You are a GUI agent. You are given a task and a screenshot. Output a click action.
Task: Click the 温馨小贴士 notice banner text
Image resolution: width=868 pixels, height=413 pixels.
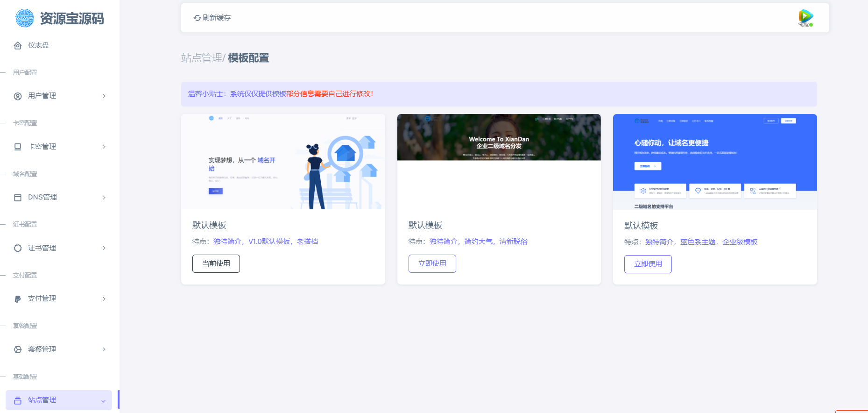tap(281, 94)
